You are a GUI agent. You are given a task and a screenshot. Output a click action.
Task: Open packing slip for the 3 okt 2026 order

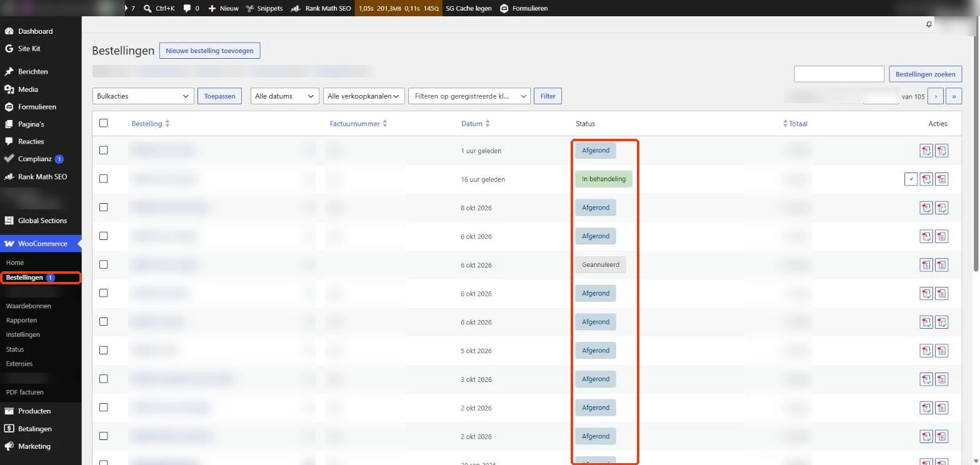(942, 379)
